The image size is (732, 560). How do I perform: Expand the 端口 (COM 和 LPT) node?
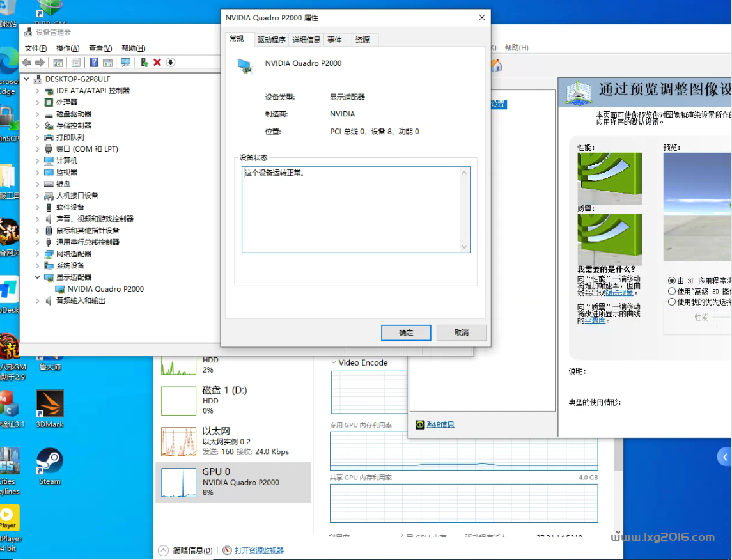(37, 150)
